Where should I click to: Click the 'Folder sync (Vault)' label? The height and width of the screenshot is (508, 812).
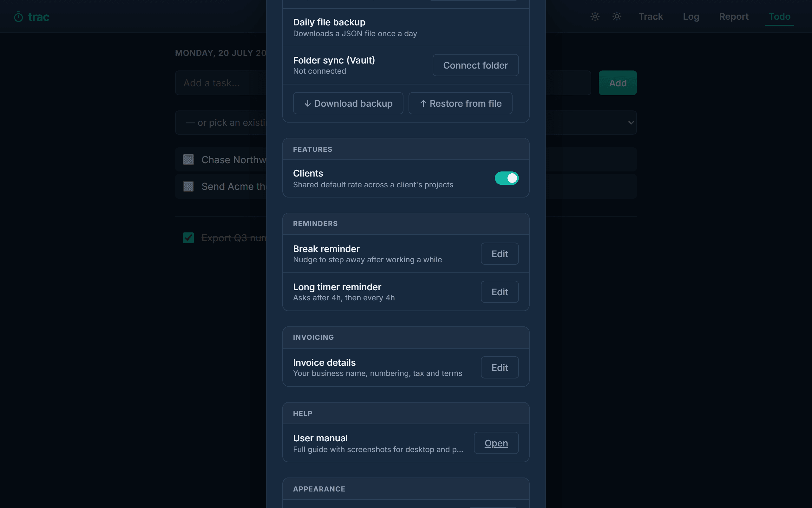click(334, 60)
